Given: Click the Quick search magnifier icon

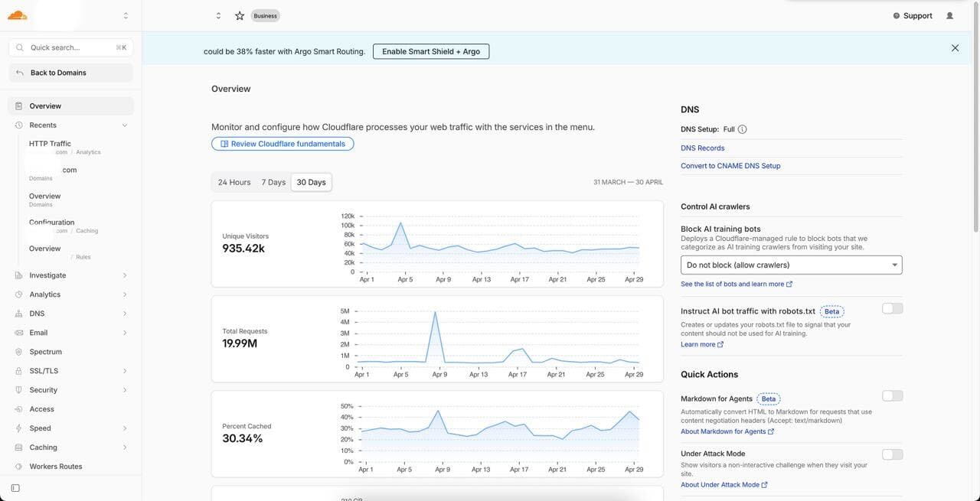Looking at the screenshot, I should point(20,47).
